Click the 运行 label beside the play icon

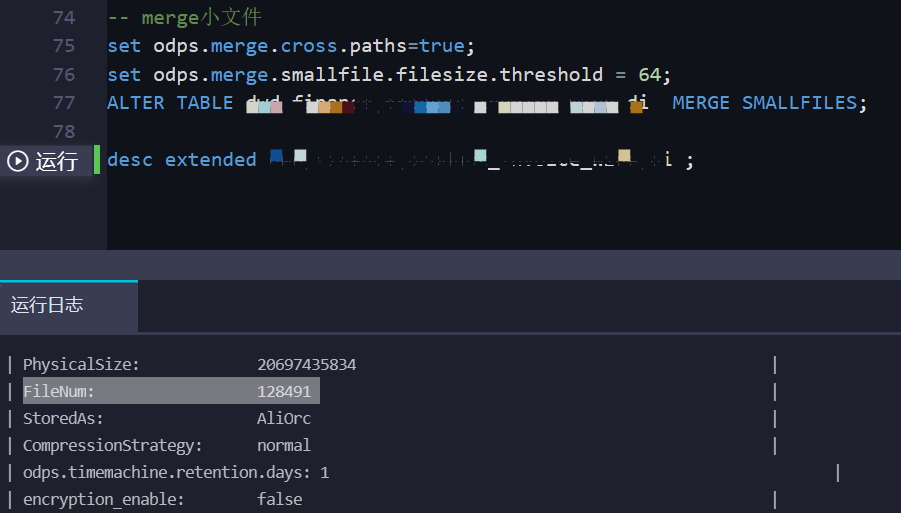click(x=57, y=161)
